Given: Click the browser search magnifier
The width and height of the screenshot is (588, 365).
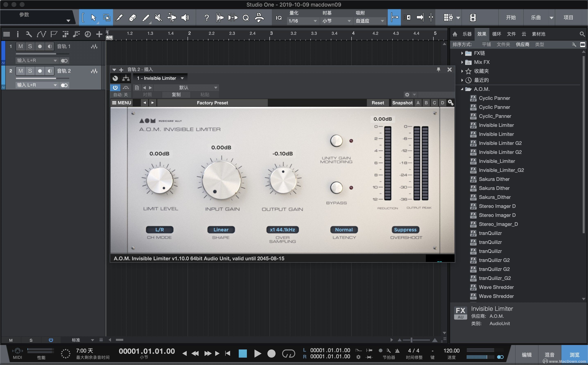Looking at the screenshot, I should pyautogui.click(x=582, y=34).
